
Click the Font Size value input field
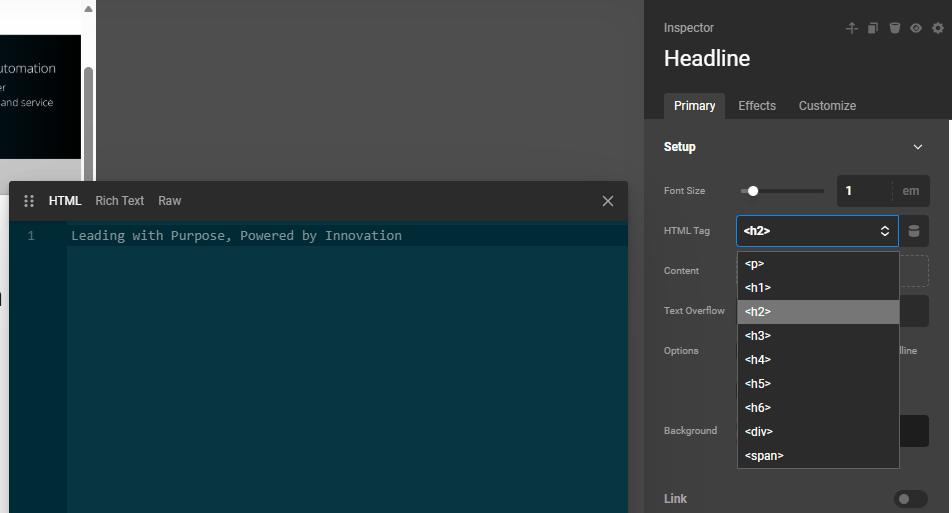[864, 191]
